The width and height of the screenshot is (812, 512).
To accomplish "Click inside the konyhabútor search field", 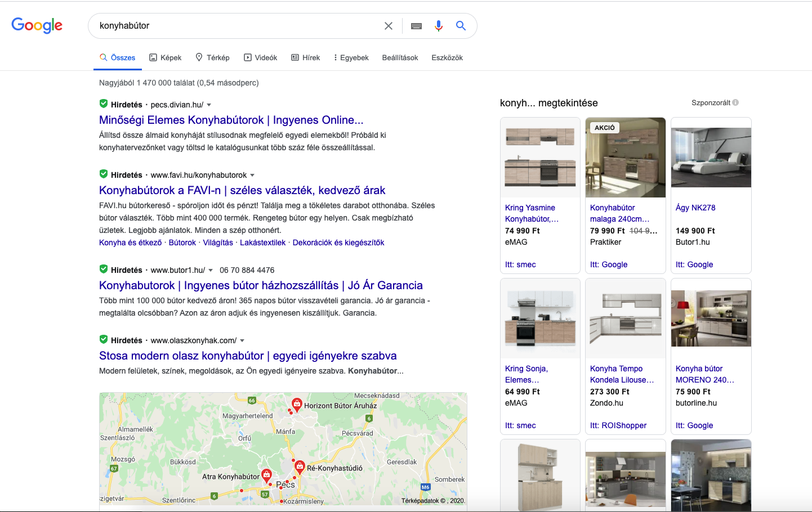I will pyautogui.click(x=237, y=26).
